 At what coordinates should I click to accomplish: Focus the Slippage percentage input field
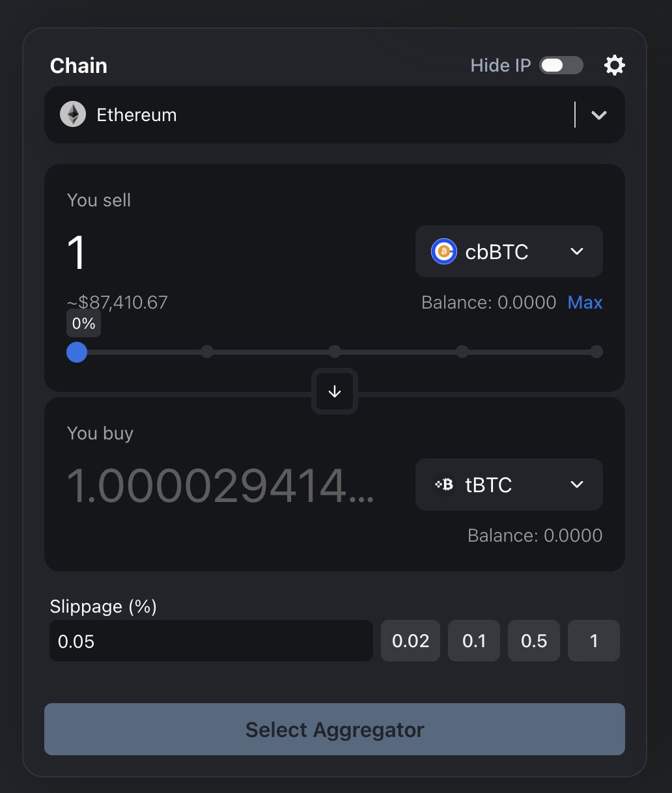coord(211,641)
